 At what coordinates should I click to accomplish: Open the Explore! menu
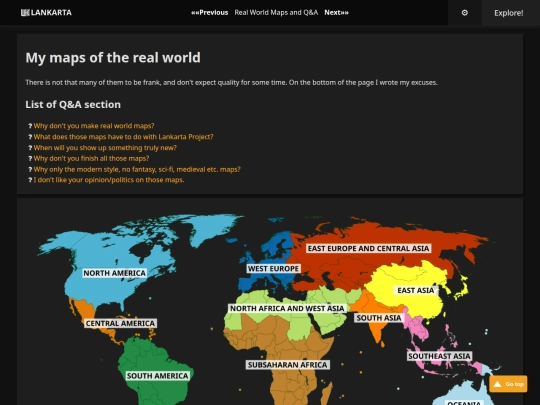point(509,13)
